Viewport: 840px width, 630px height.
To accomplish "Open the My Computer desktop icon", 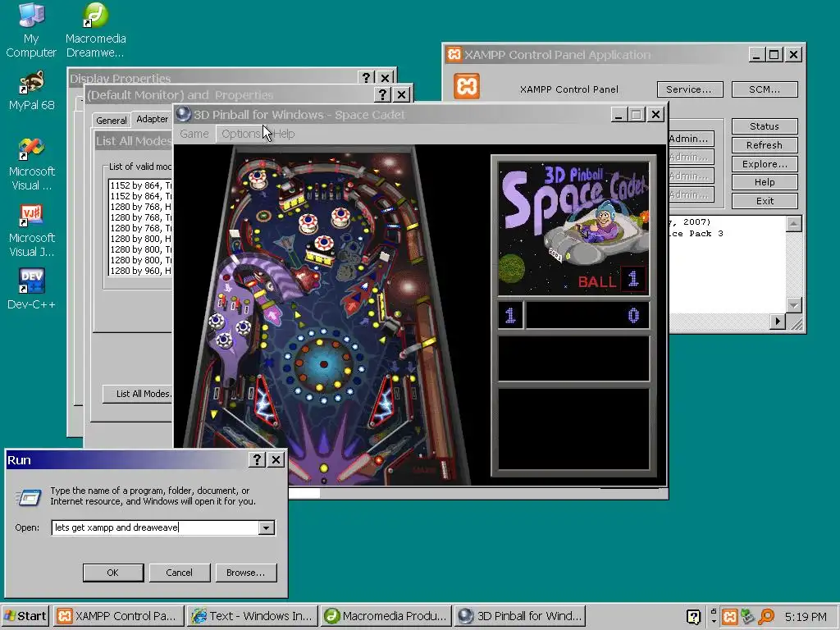I will tap(31, 30).
